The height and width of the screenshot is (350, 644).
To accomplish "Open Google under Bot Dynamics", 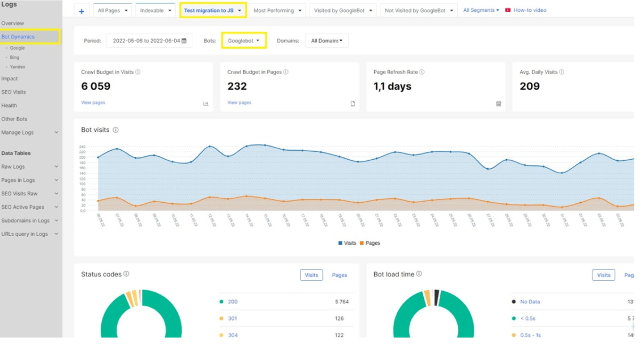I will tap(17, 48).
